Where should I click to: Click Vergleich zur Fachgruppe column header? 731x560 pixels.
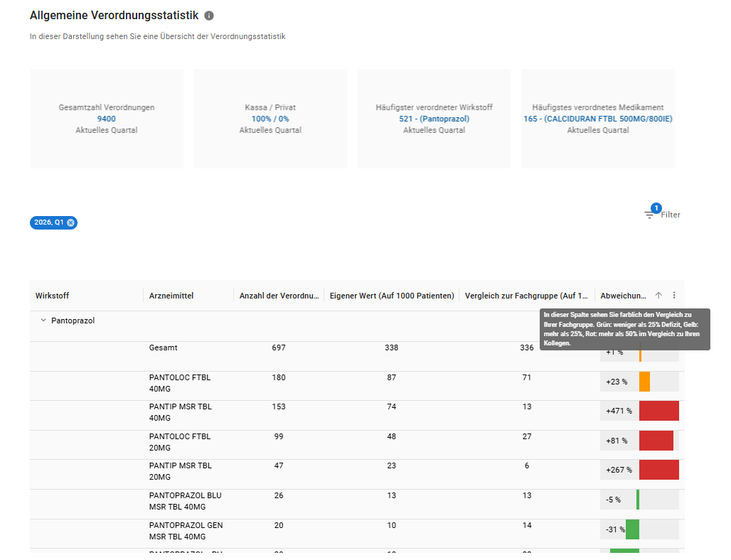point(526,296)
